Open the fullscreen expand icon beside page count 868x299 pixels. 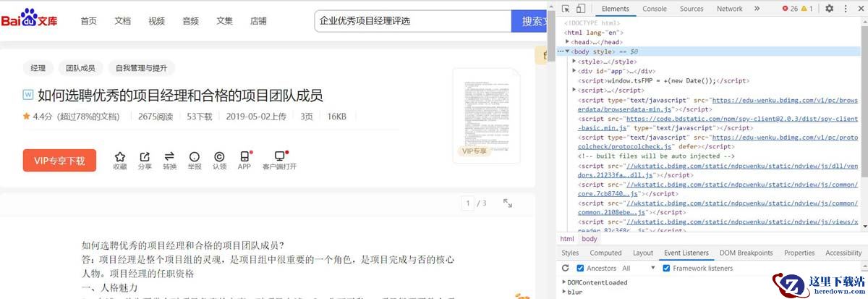point(508,203)
